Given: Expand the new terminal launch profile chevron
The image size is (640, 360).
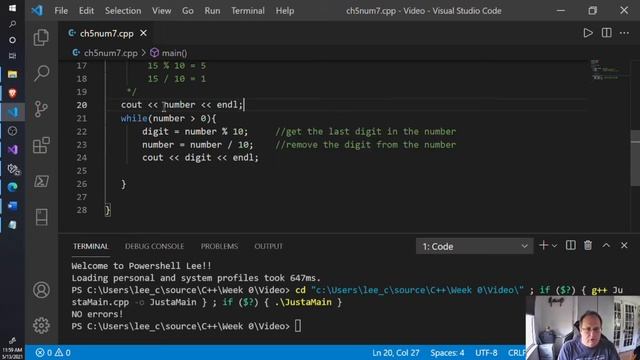Looking at the screenshot, I should (x=554, y=246).
